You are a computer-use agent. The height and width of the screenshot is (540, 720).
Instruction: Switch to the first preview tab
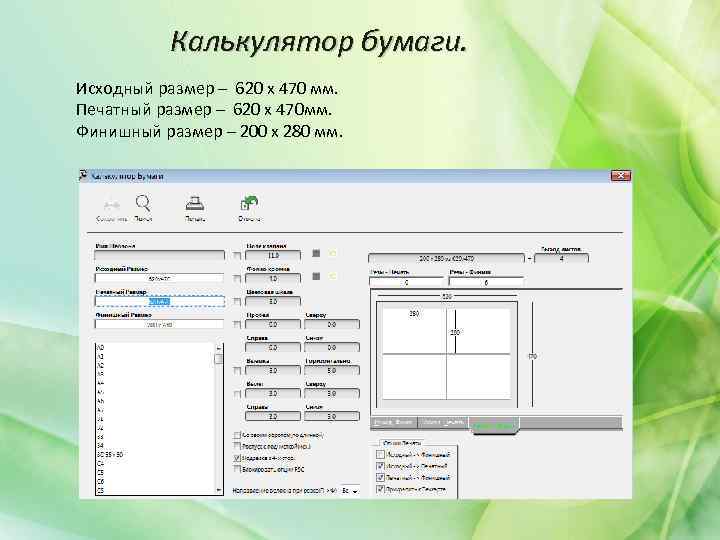point(394,422)
